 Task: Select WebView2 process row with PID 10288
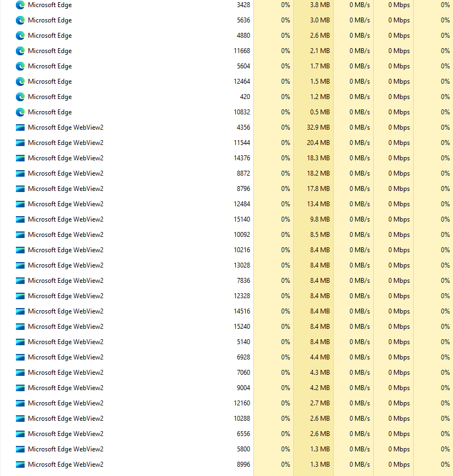point(226,419)
